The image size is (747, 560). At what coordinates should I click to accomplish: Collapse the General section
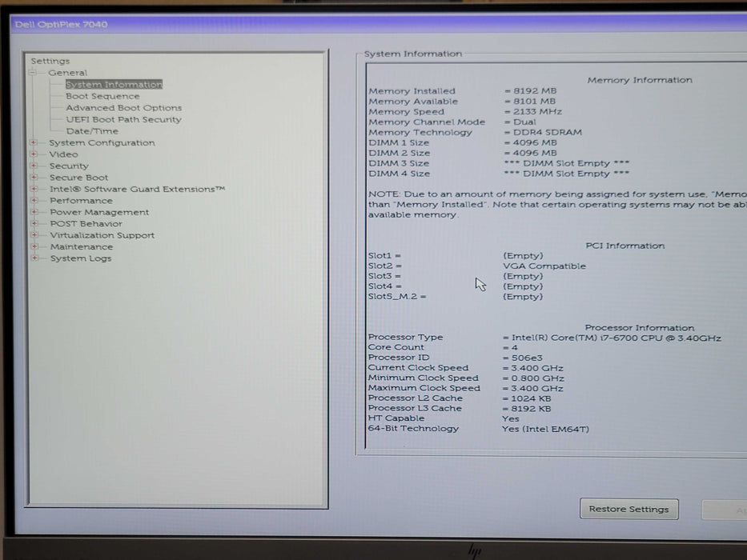[x=34, y=72]
